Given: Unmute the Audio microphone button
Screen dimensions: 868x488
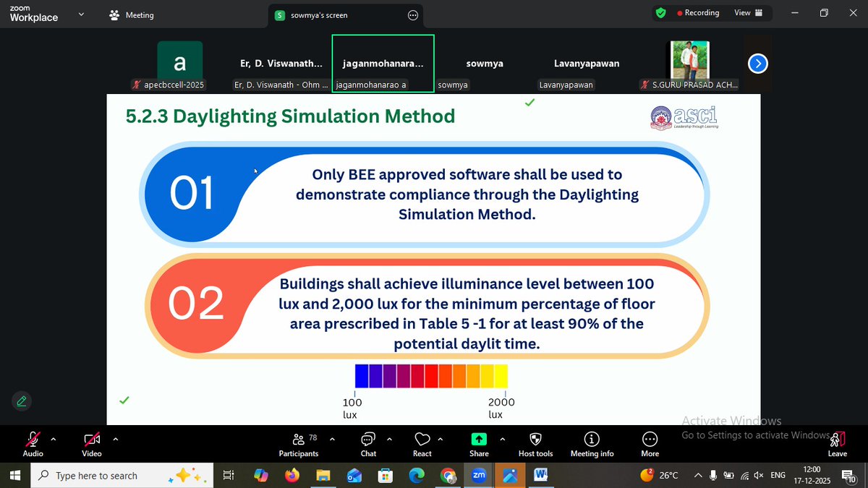Looking at the screenshot, I should tap(33, 443).
